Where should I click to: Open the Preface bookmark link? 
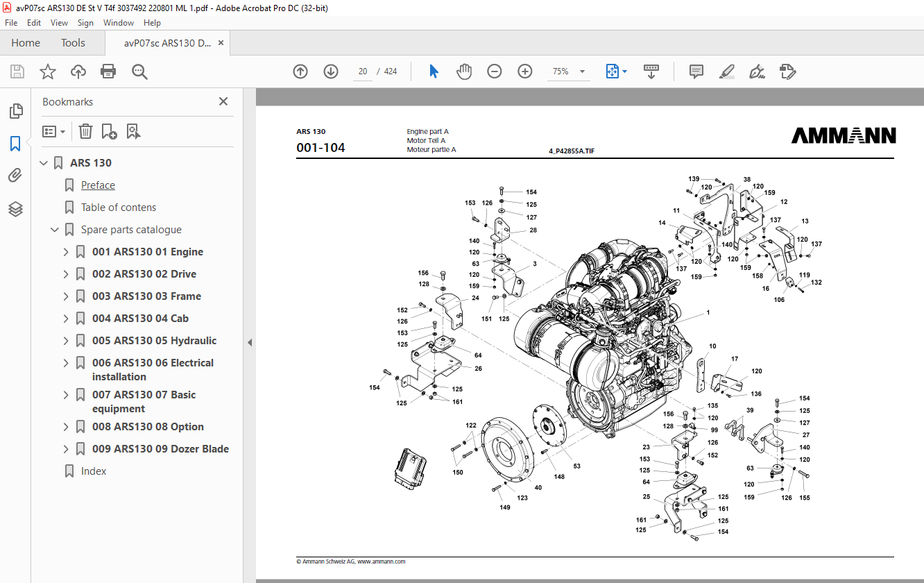click(98, 185)
